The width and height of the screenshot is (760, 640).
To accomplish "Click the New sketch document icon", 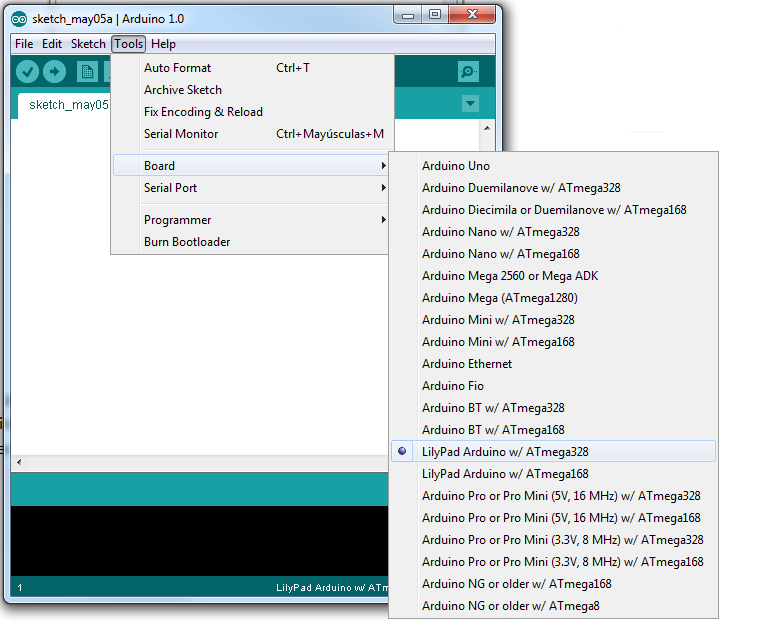I will 87,71.
